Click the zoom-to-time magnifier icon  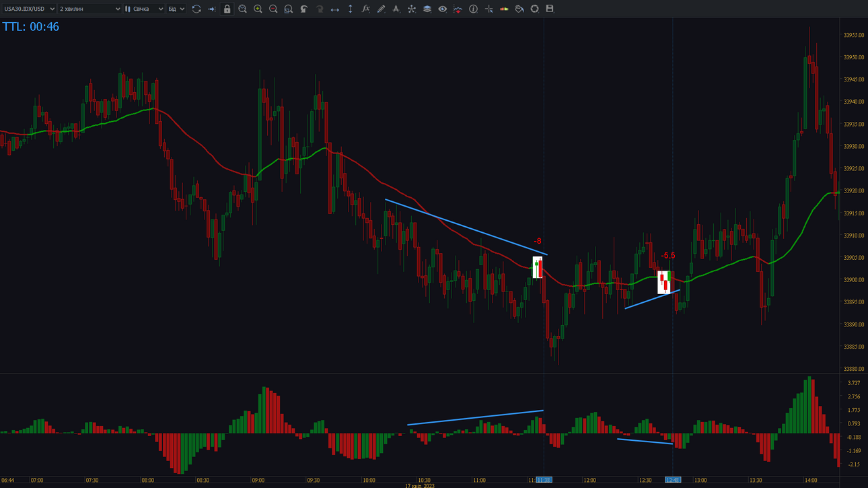[242, 9]
